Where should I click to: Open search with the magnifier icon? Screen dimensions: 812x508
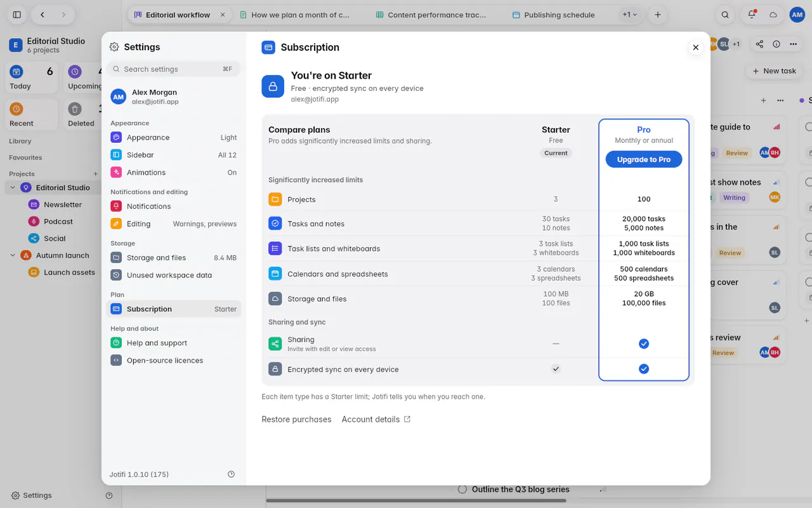725,15
